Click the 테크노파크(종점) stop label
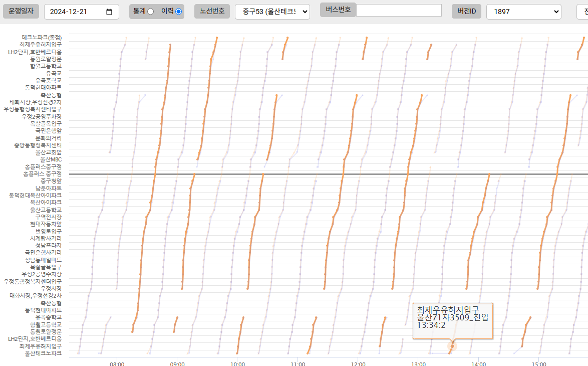Viewport: 588px width, 366px height. pyautogui.click(x=42, y=37)
